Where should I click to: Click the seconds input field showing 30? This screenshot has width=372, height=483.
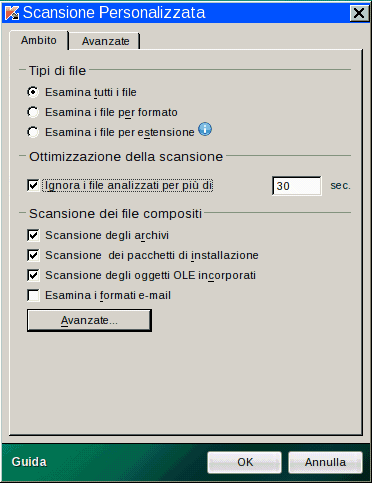[x=297, y=186]
